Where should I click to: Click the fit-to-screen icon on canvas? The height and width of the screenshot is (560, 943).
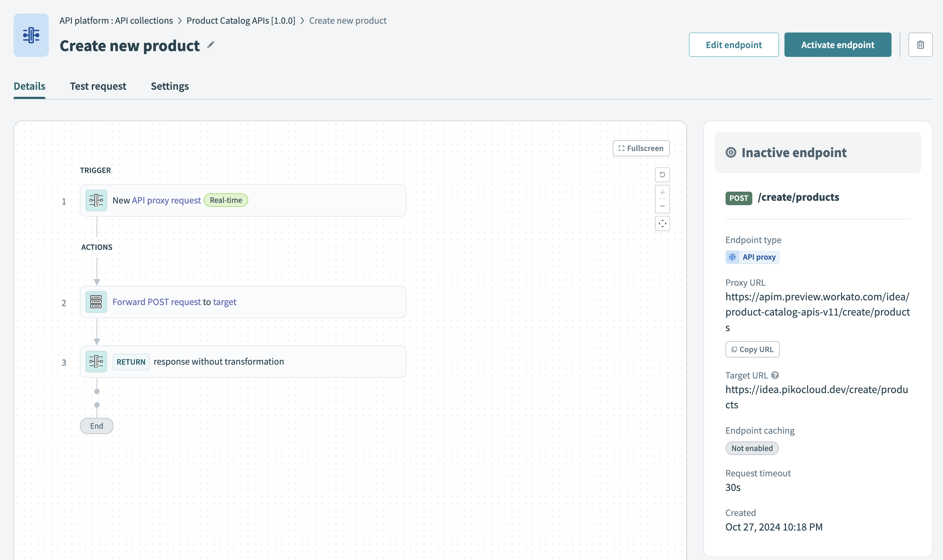tap(663, 223)
